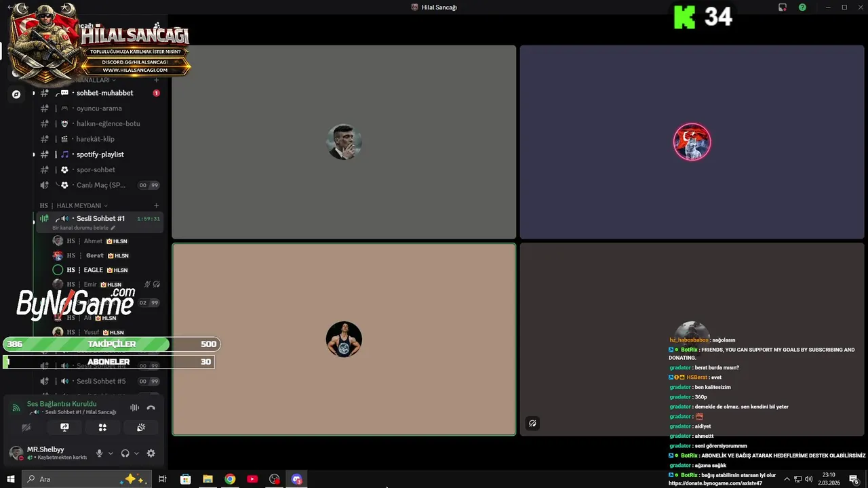Open Discord user settings gear
The image size is (868, 488).
pyautogui.click(x=151, y=453)
